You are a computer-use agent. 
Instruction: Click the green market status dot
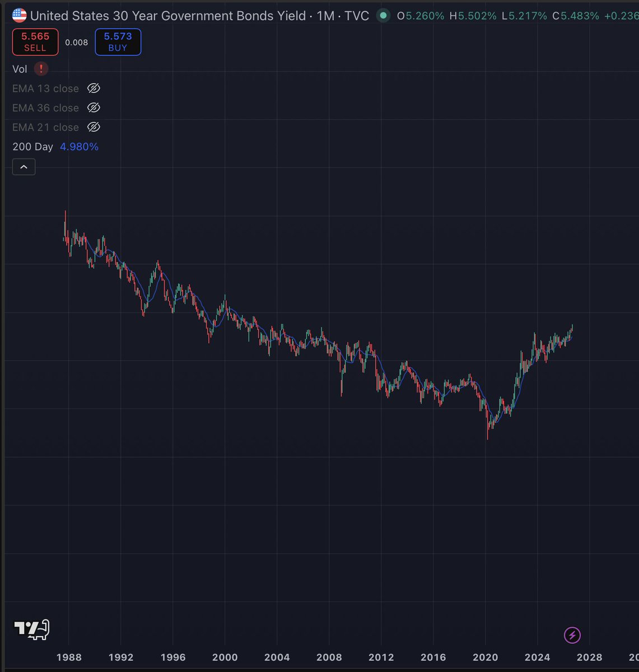(383, 16)
